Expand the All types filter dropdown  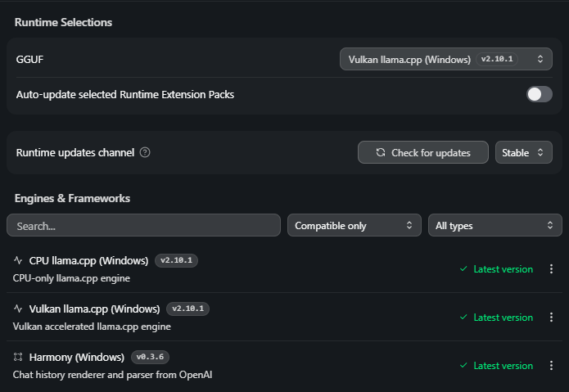pyautogui.click(x=494, y=225)
